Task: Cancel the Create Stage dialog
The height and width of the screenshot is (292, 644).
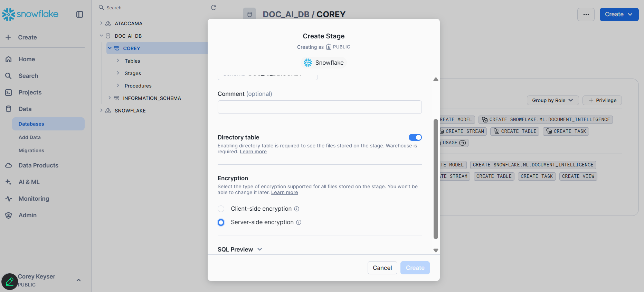Action: click(x=382, y=268)
